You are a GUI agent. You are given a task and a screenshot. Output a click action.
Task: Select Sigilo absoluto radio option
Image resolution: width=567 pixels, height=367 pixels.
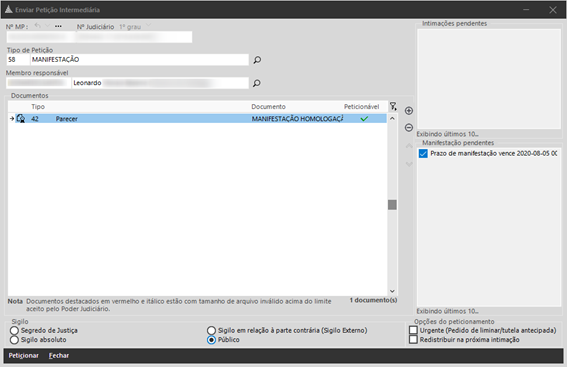14,340
